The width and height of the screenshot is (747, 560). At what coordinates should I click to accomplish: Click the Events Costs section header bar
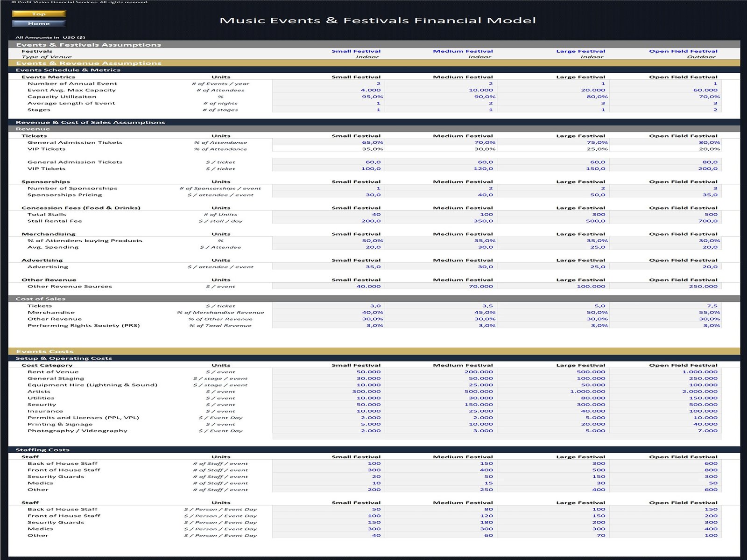pos(373,351)
